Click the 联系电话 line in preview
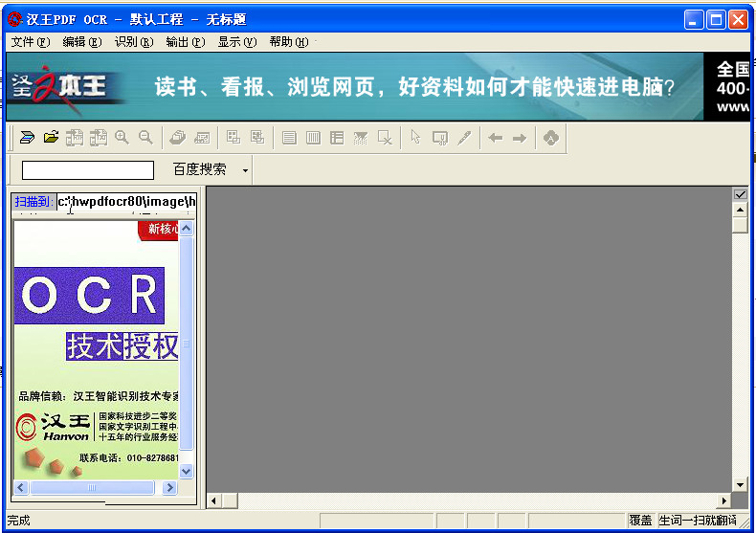The height and width of the screenshot is (533, 756). 129,457
